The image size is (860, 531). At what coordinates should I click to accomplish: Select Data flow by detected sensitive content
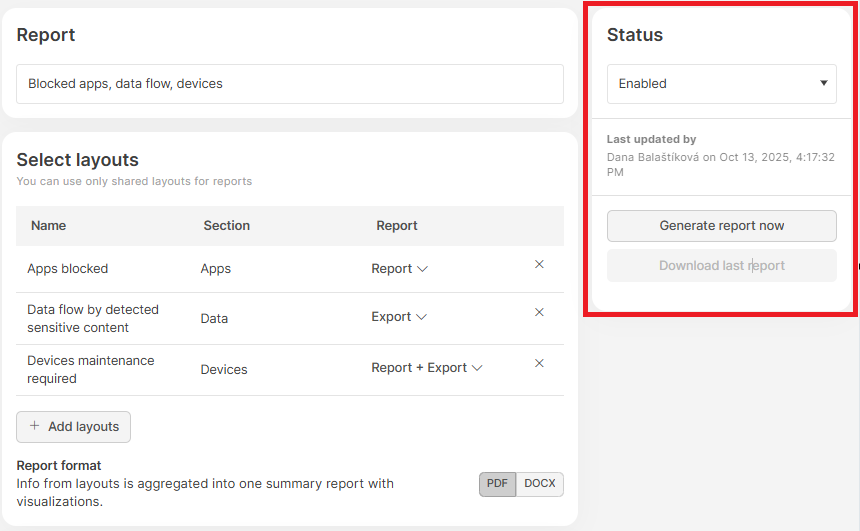pos(92,318)
